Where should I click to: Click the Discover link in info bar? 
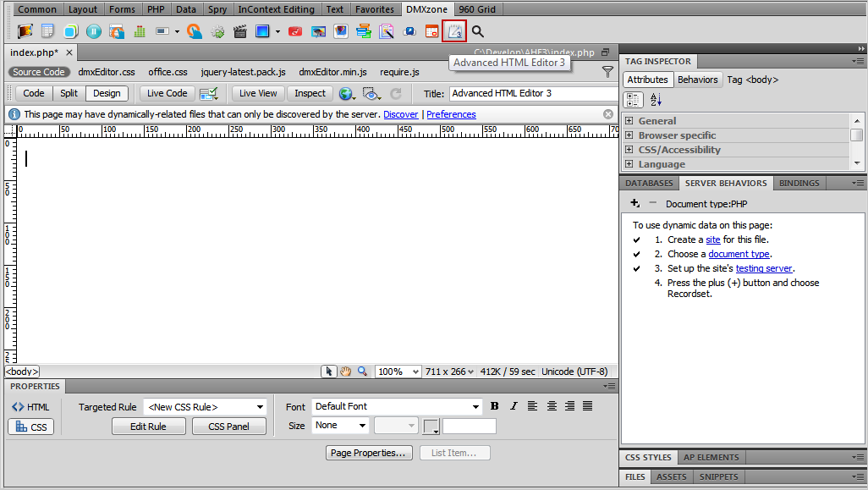click(x=401, y=114)
